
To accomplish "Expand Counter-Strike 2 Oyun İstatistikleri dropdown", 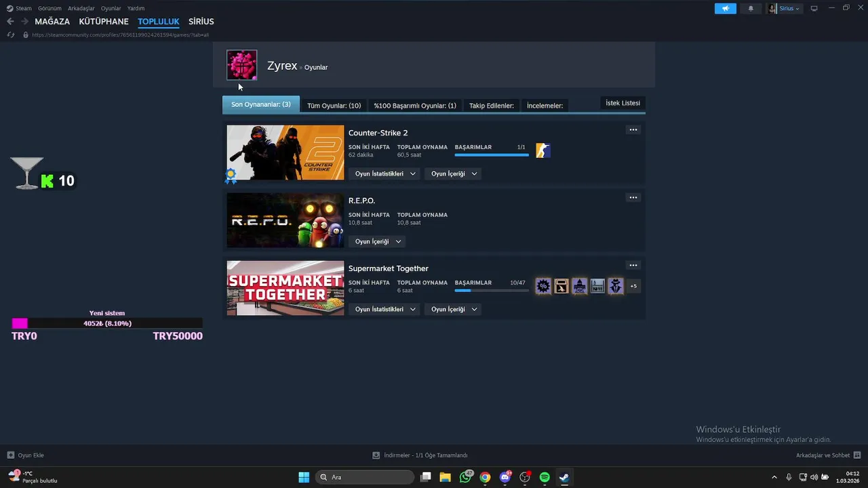I will (x=385, y=174).
